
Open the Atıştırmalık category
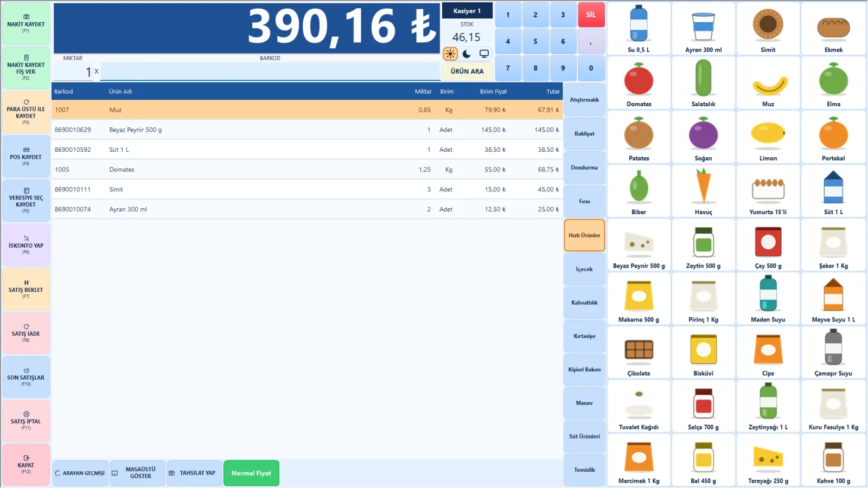click(x=584, y=100)
